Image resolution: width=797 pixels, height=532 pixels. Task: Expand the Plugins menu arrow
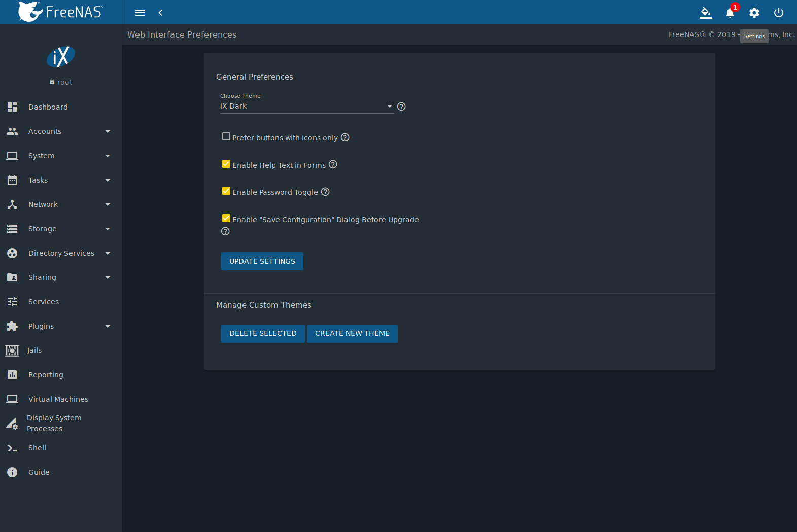(x=108, y=326)
